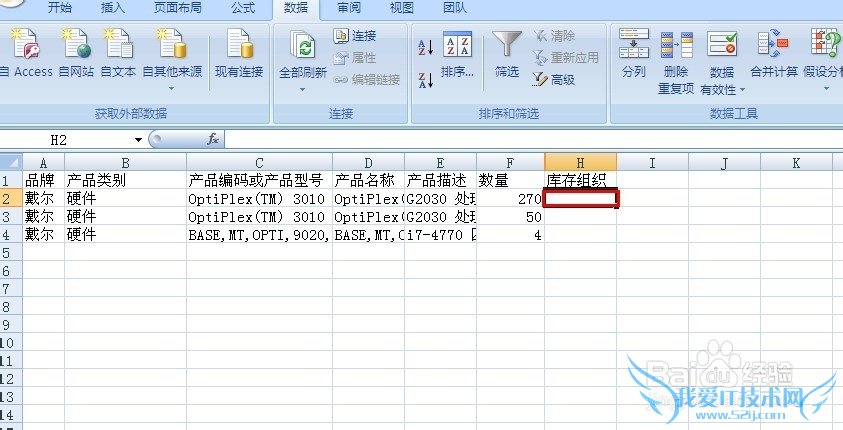843x430 pixels.
Task: Click the cell with value 50
Action: [510, 217]
